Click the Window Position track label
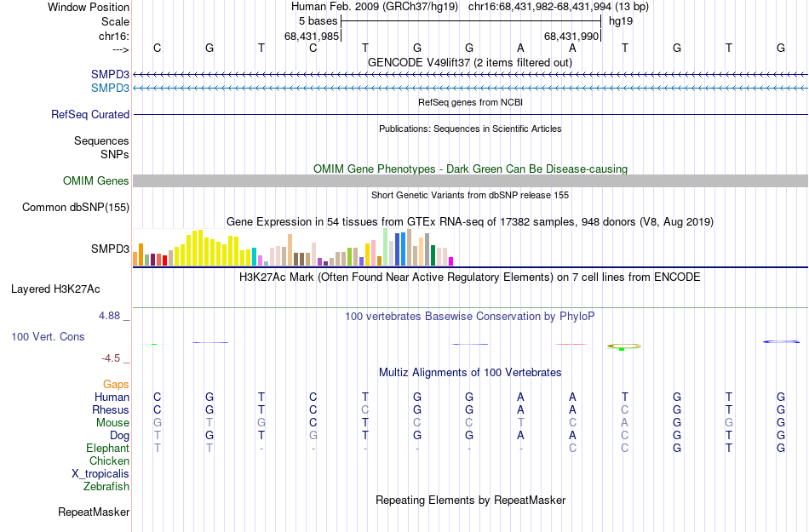 click(x=89, y=7)
